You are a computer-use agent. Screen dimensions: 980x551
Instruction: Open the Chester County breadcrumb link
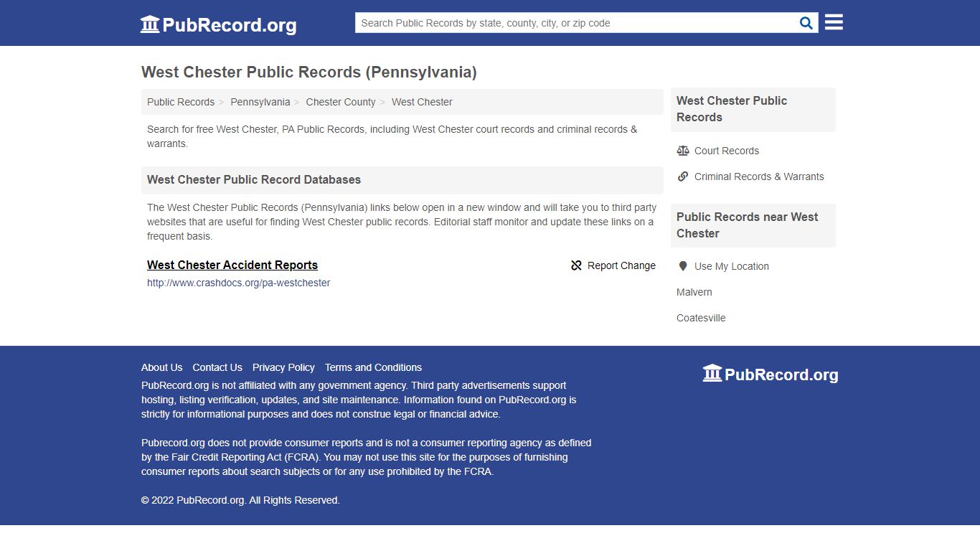pos(341,102)
